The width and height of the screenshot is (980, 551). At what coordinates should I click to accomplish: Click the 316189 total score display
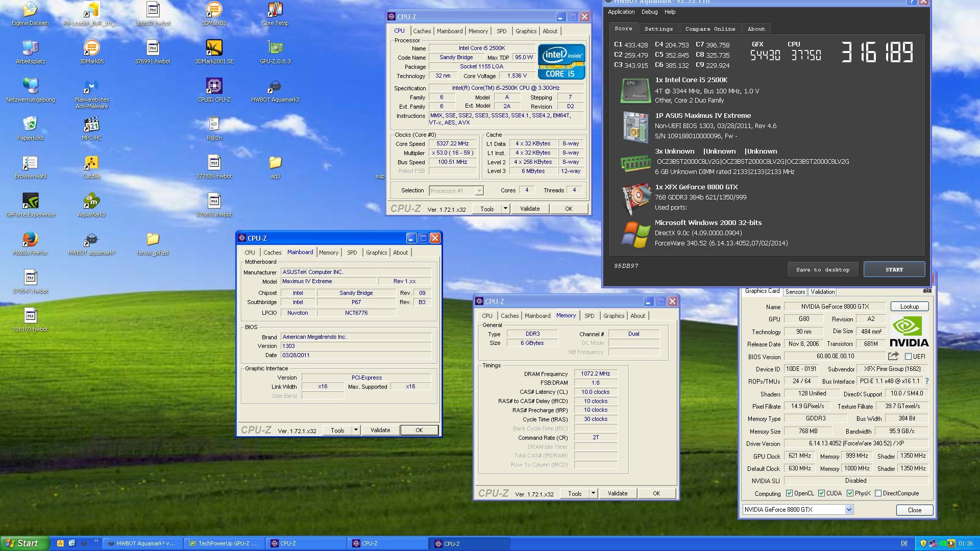(877, 52)
